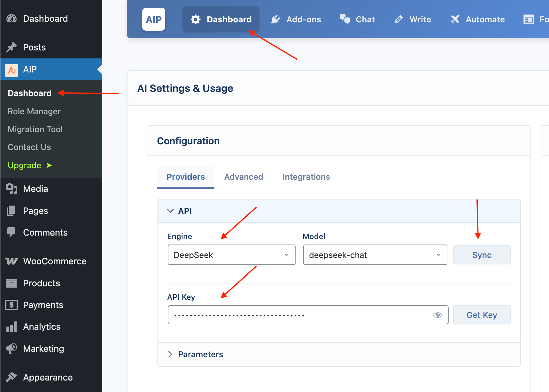Click the Analytics bar chart icon

click(x=12, y=327)
